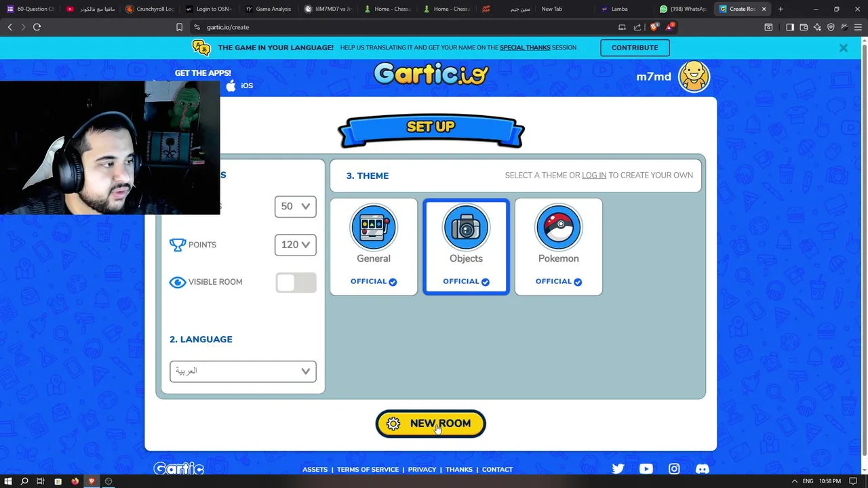
Task: Click the eye icon beside Visible Room
Action: (178, 282)
